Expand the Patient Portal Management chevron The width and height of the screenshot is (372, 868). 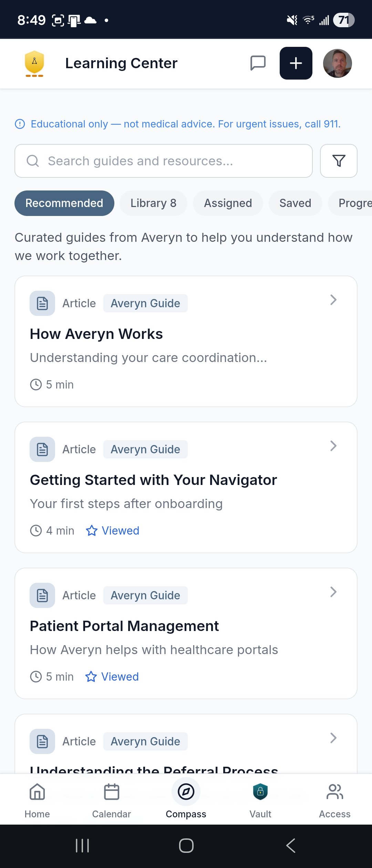333,592
